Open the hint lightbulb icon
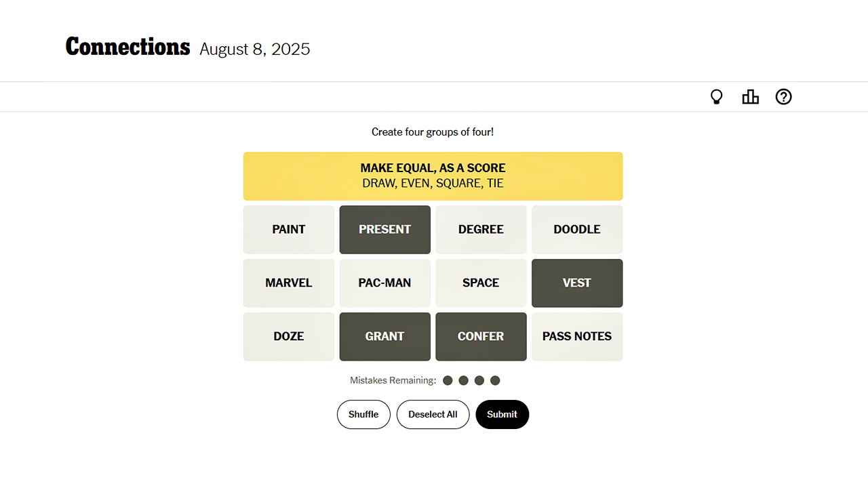The height and width of the screenshot is (488, 868). click(717, 96)
